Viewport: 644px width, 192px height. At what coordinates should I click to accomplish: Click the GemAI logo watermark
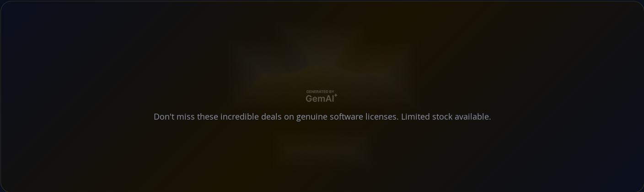(322, 96)
